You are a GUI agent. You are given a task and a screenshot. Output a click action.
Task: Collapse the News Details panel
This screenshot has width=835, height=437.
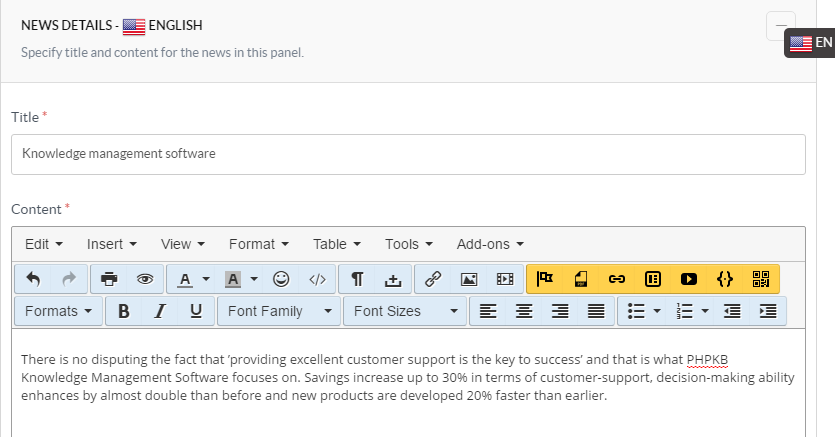(x=780, y=25)
